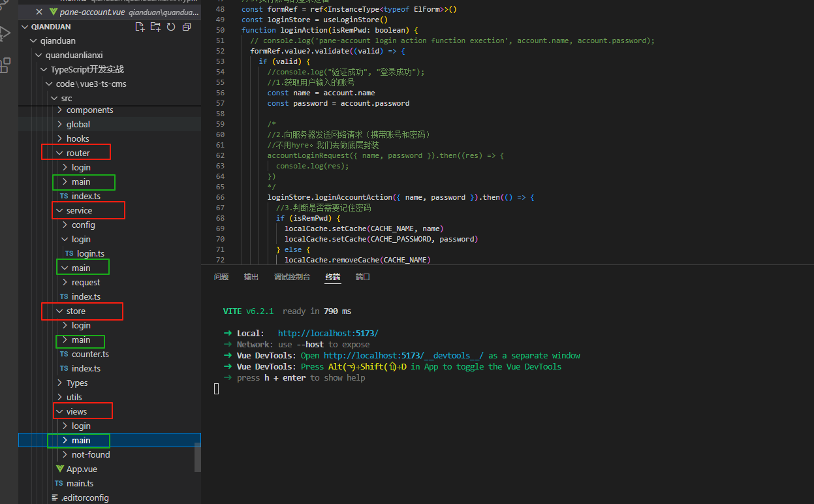This screenshot has width=814, height=504.
Task: Open the Run and Debug activity bar icon
Action: [5, 33]
